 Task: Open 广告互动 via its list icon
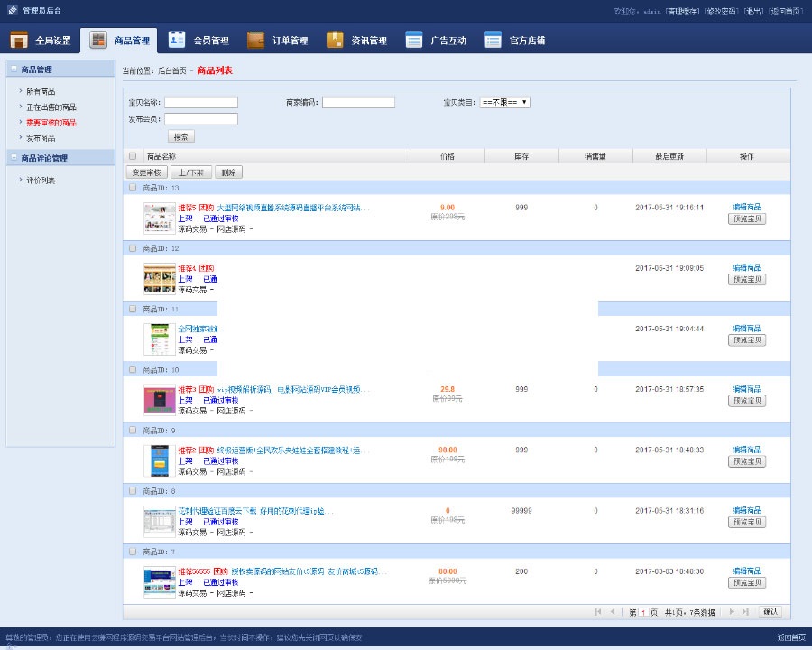click(x=414, y=40)
